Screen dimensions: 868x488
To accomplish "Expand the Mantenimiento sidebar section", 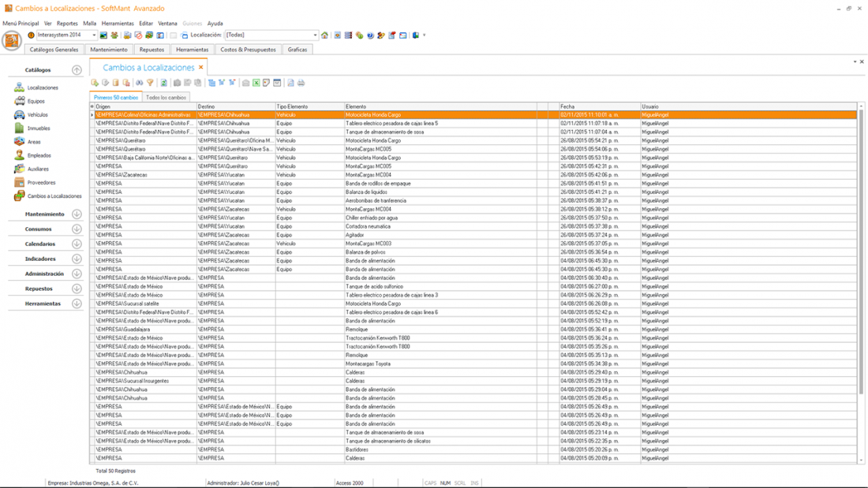I will (x=77, y=214).
